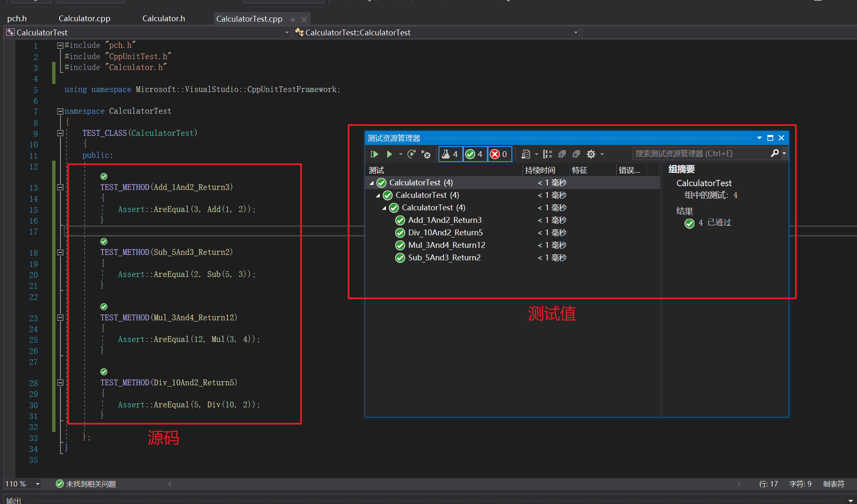
Task: Collapse Add_1And2_Return3 method at line 13
Action: (x=60, y=187)
